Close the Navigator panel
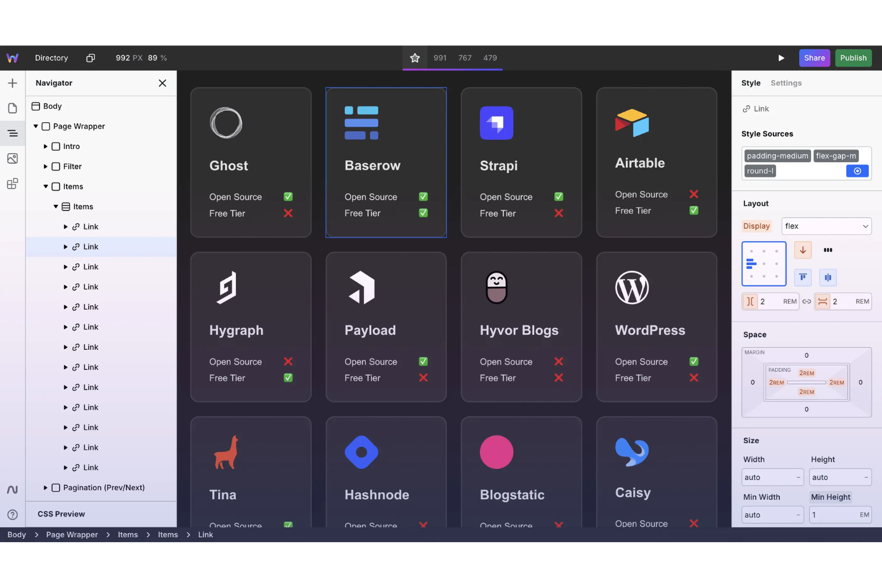 coord(162,83)
